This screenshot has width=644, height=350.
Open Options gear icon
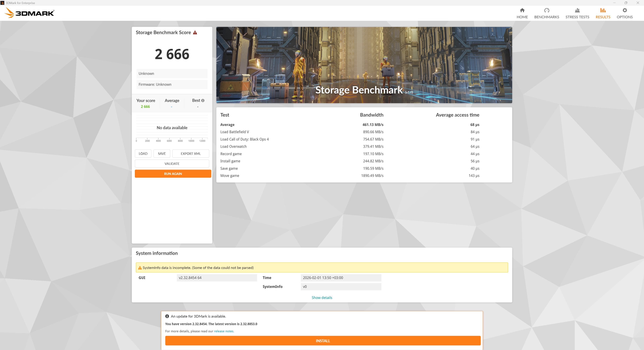625,10
